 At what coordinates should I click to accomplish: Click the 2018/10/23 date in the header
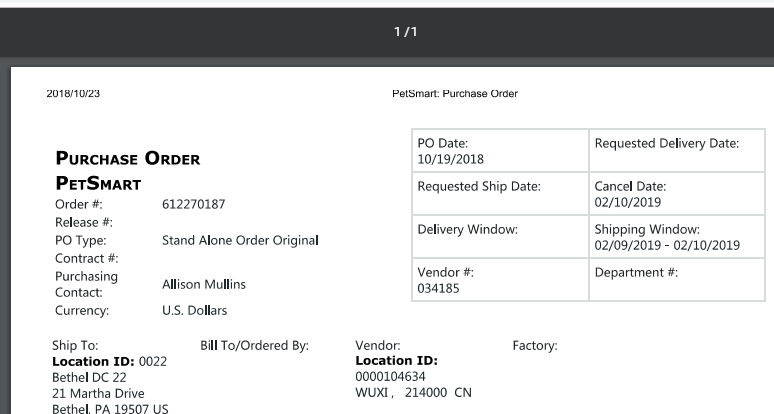coord(74,94)
